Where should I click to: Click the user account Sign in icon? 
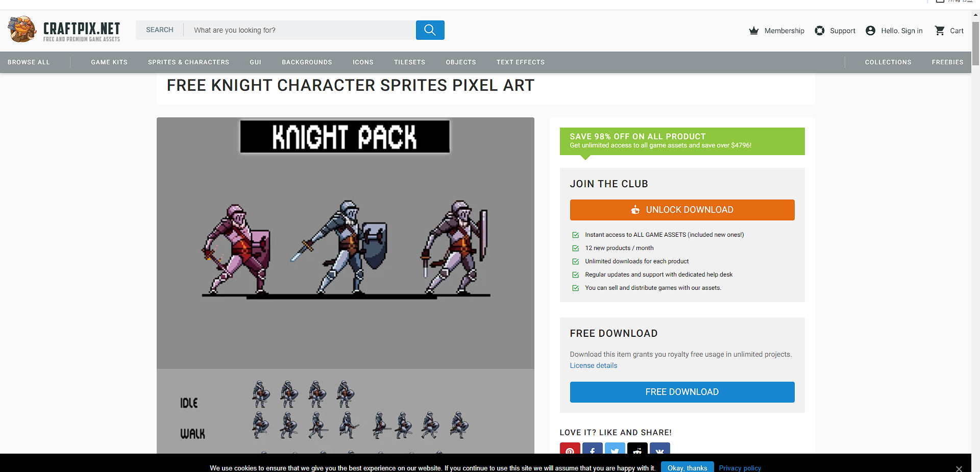[871, 31]
